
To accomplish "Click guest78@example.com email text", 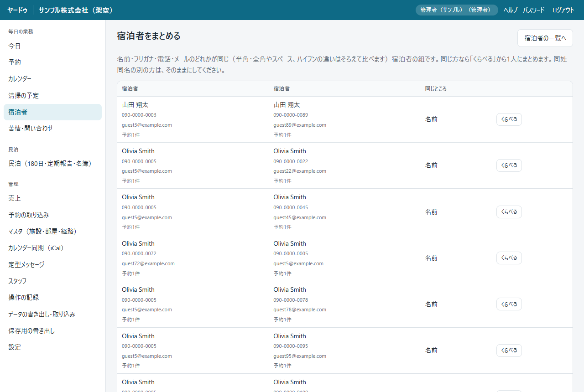I will coord(300,309).
